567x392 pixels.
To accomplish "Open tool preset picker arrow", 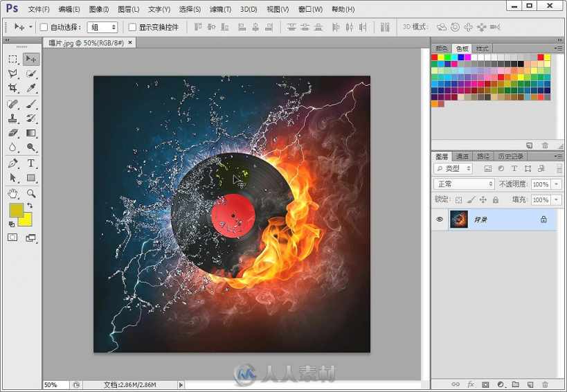I will (30, 27).
